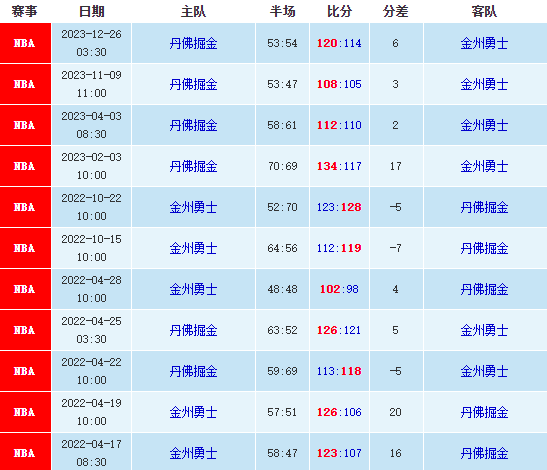This screenshot has width=547, height=470.
Task: Click the score 112:119
Action: coord(339,248)
